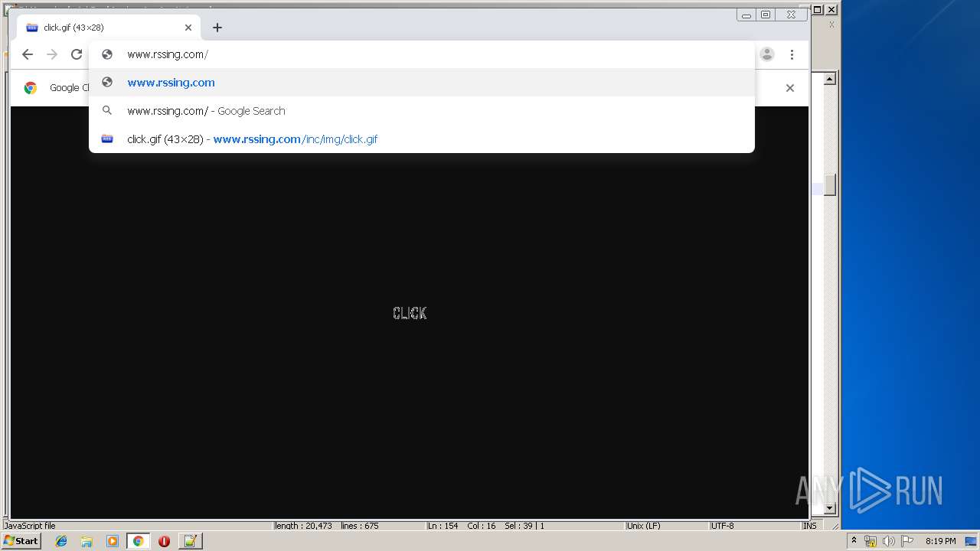Open Windows Media Player from taskbar
This screenshot has height=551, width=980.
pos(113,541)
